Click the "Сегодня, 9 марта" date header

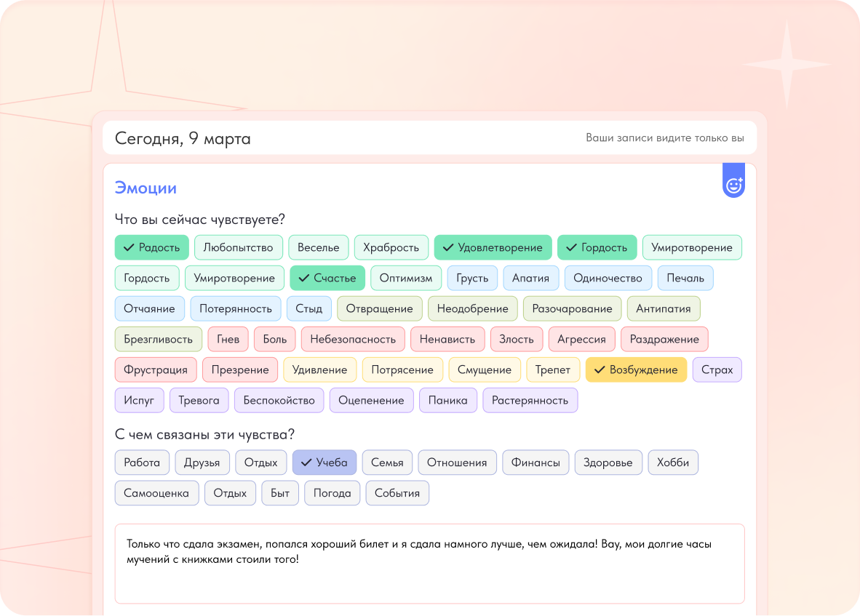(183, 138)
